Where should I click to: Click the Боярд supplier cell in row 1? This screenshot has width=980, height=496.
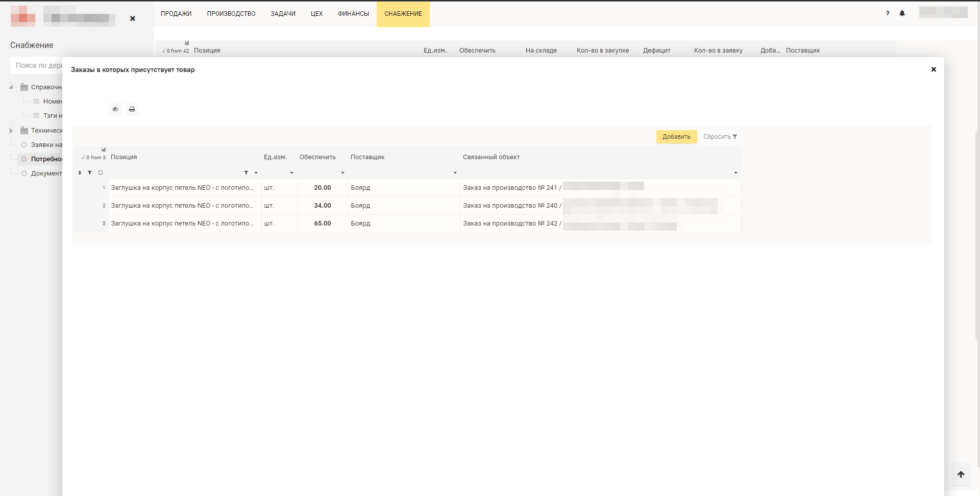404,188
